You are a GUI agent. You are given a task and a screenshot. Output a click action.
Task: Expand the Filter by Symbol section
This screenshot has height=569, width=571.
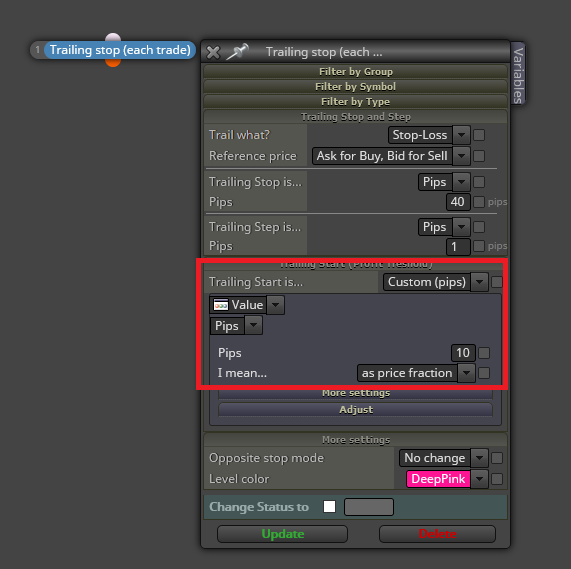[355, 86]
